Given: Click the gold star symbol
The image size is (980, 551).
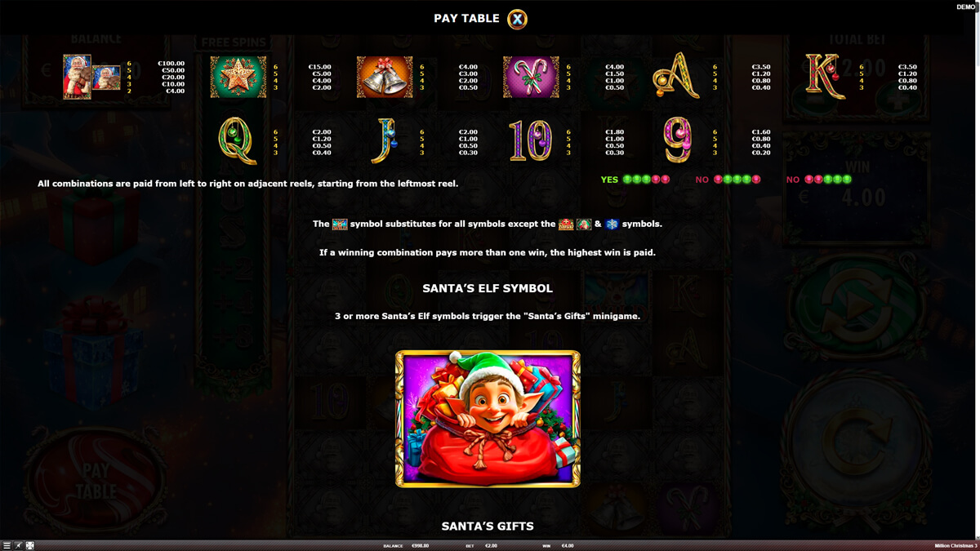Looking at the screenshot, I should point(238,77).
